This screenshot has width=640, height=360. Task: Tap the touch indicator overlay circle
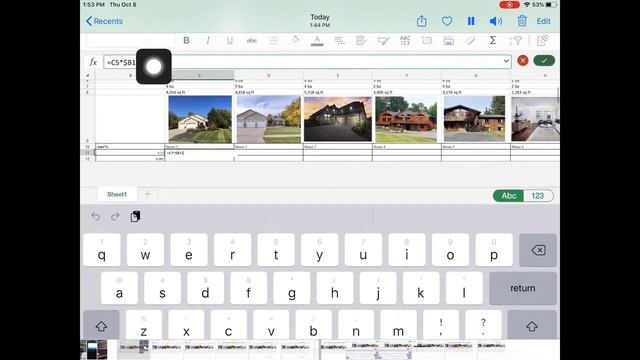[154, 67]
